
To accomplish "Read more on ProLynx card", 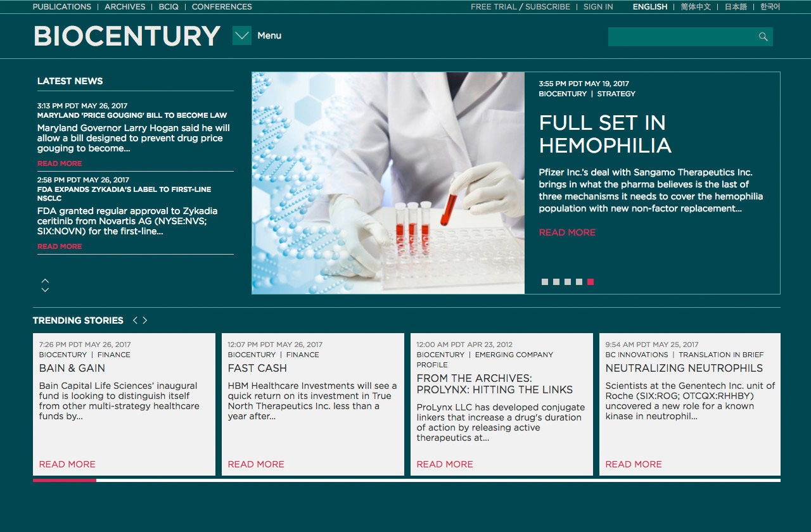I will click(445, 464).
